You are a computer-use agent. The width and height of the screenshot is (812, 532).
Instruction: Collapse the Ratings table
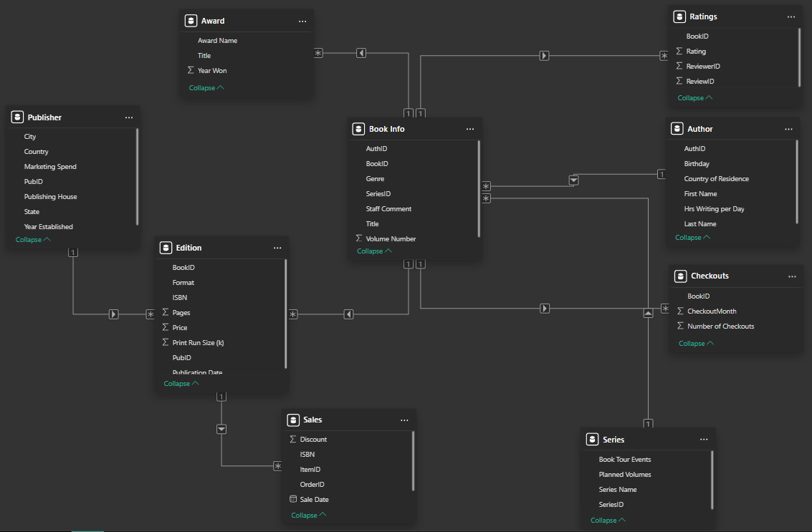pyautogui.click(x=695, y=98)
